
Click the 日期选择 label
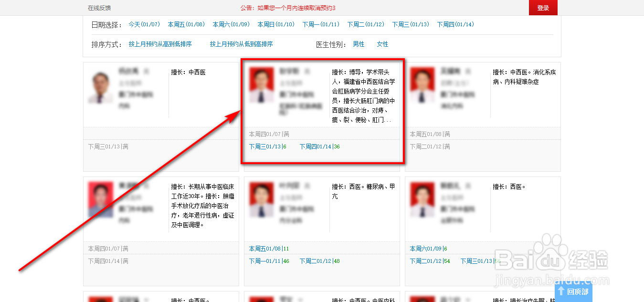107,25
